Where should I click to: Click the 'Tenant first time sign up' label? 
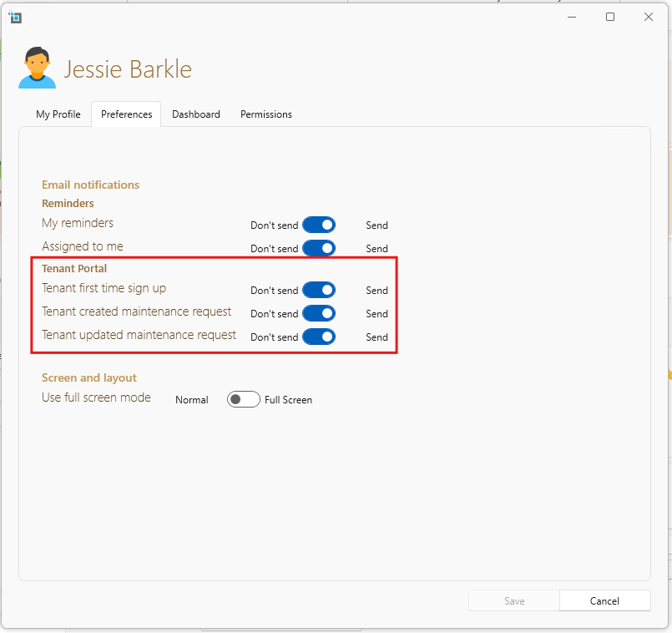(x=104, y=288)
